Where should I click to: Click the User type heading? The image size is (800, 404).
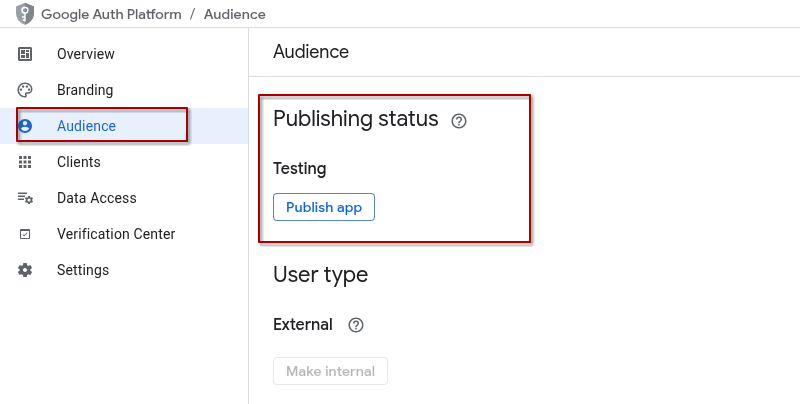pos(320,275)
